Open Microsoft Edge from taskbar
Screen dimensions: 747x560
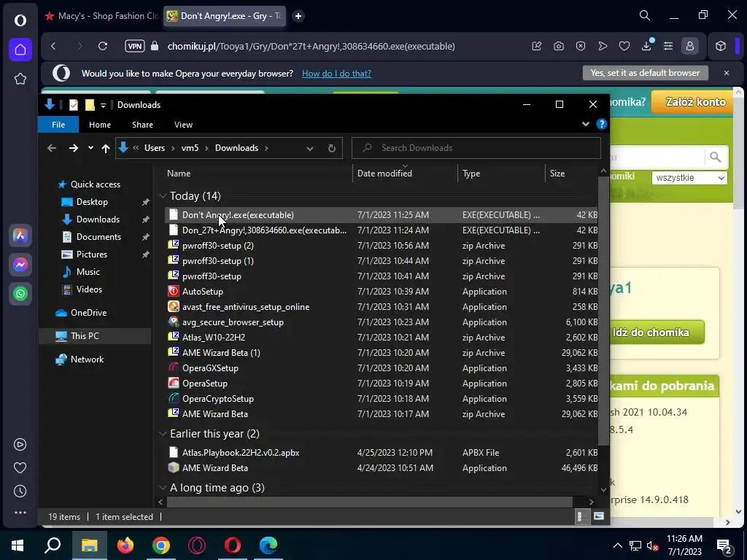[268, 545]
